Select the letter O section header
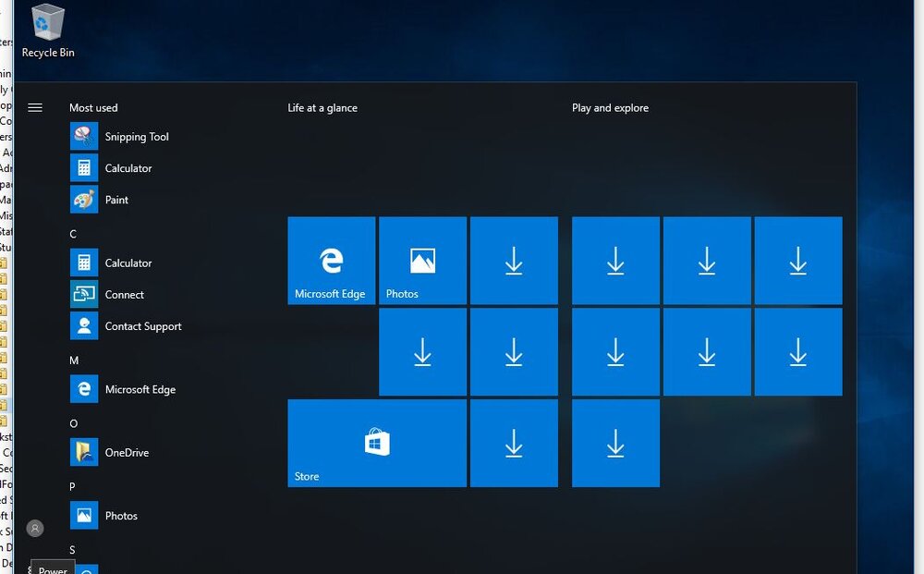 74,423
